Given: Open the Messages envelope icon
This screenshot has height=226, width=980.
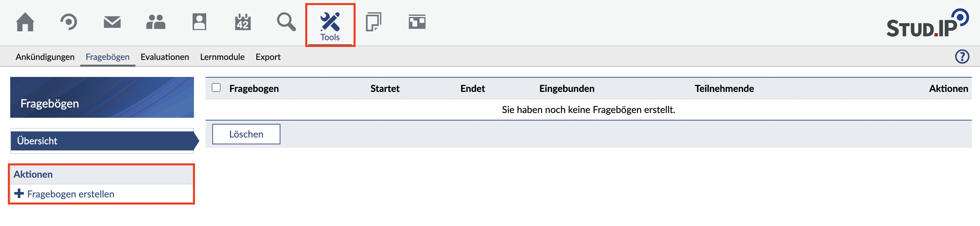Looking at the screenshot, I should [112, 22].
